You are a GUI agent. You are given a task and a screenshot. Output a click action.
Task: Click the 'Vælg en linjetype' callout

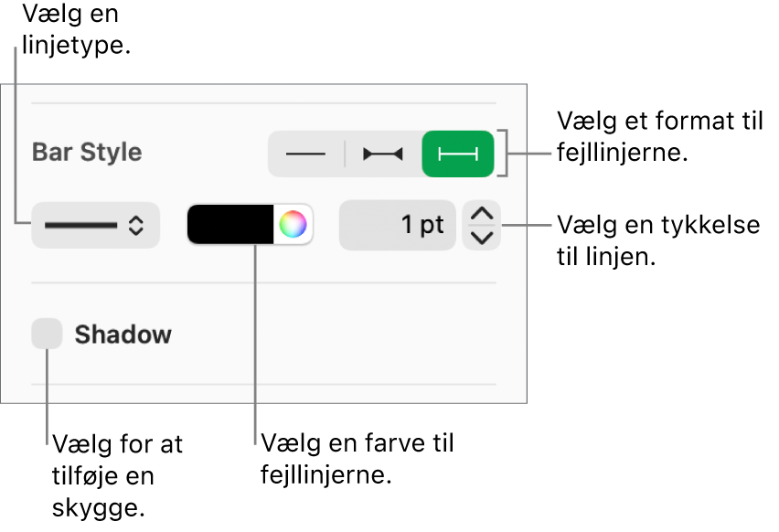[x=77, y=29]
